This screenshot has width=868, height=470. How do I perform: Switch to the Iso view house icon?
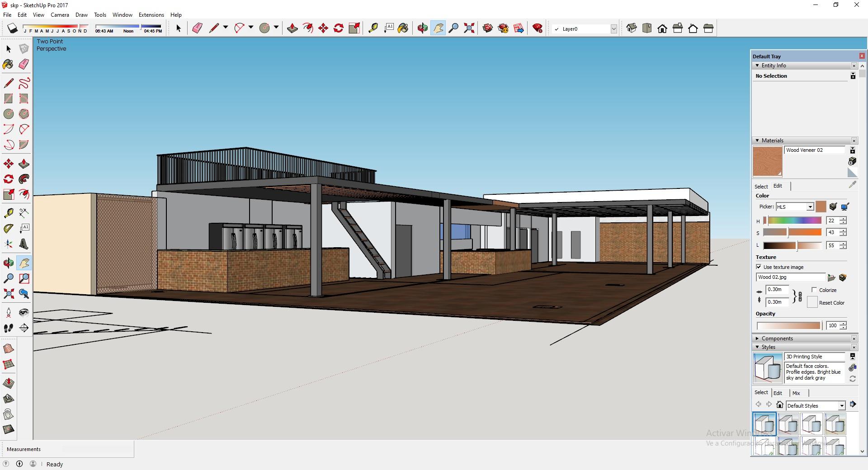click(632, 28)
